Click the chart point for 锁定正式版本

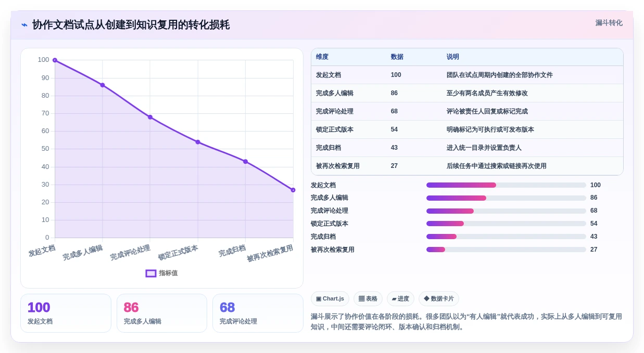pos(198,142)
